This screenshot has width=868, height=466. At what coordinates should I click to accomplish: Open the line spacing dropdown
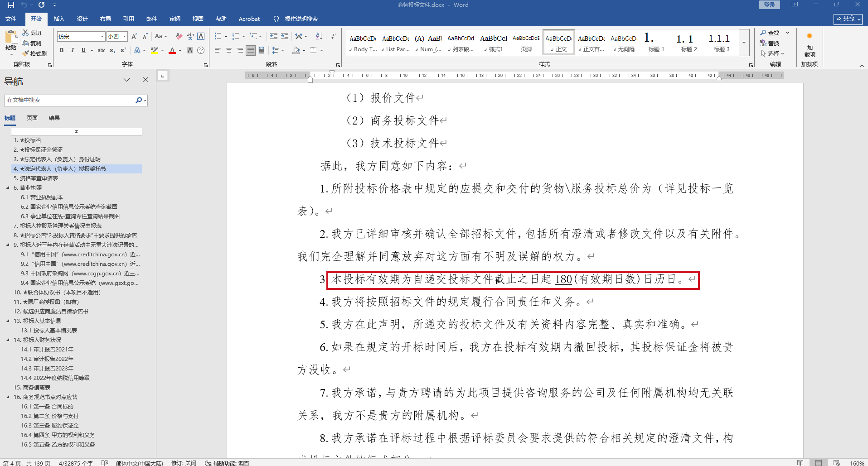(277, 50)
